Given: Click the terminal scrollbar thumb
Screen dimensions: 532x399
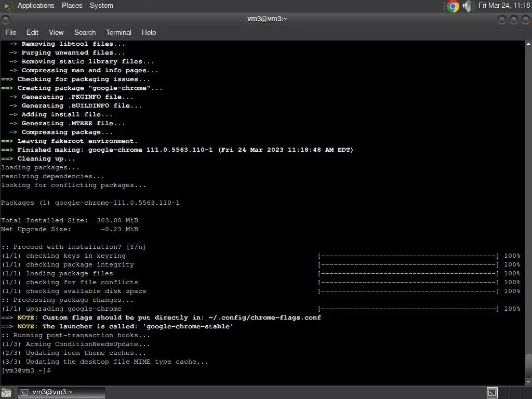Looking at the screenshot, I should (528, 366).
